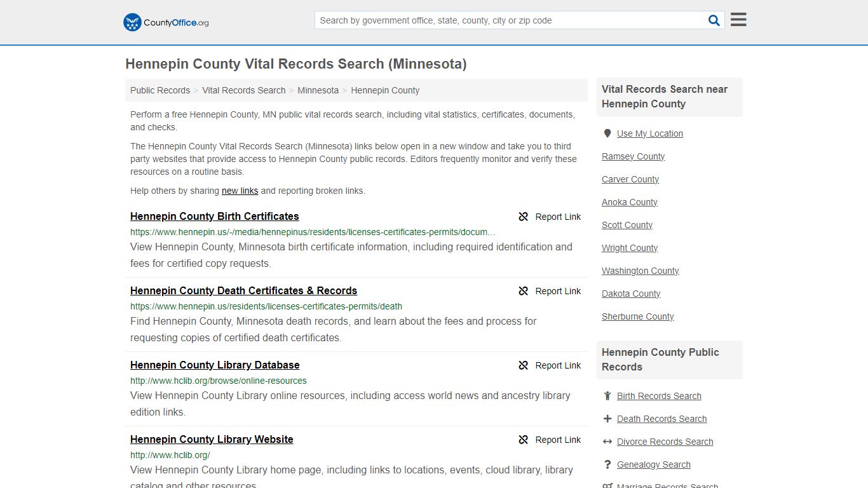Open Birth Records Search

[x=659, y=396]
